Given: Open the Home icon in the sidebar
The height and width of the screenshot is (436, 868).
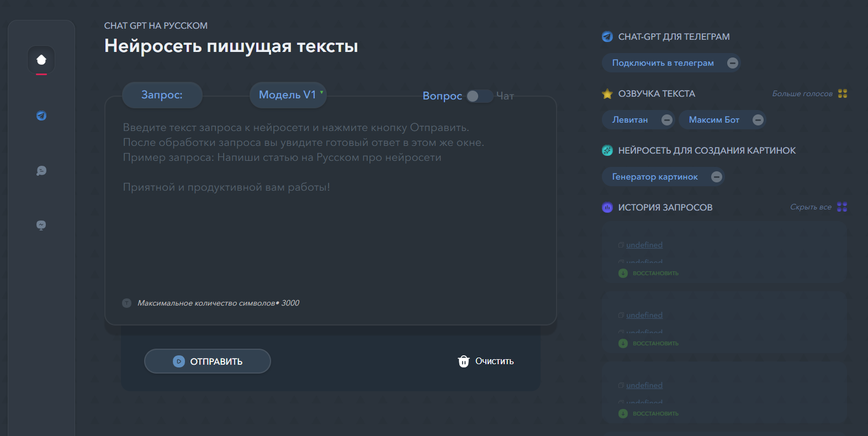Looking at the screenshot, I should pos(41,60).
